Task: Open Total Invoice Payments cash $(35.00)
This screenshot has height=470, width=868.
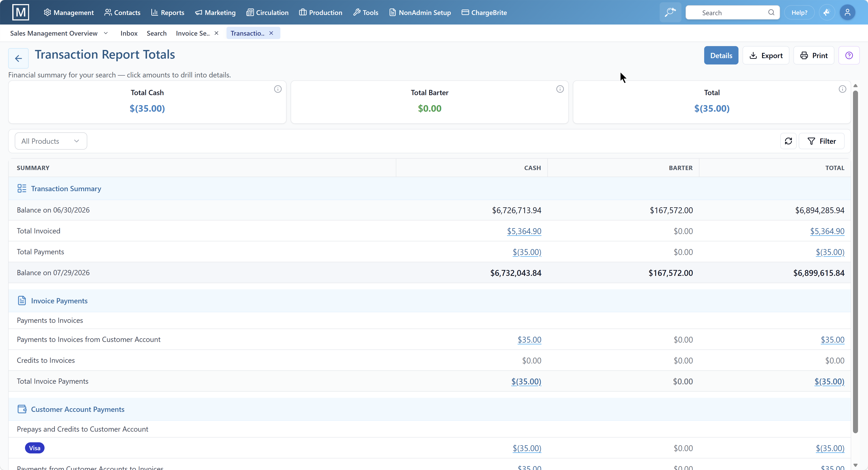Action: (x=526, y=381)
